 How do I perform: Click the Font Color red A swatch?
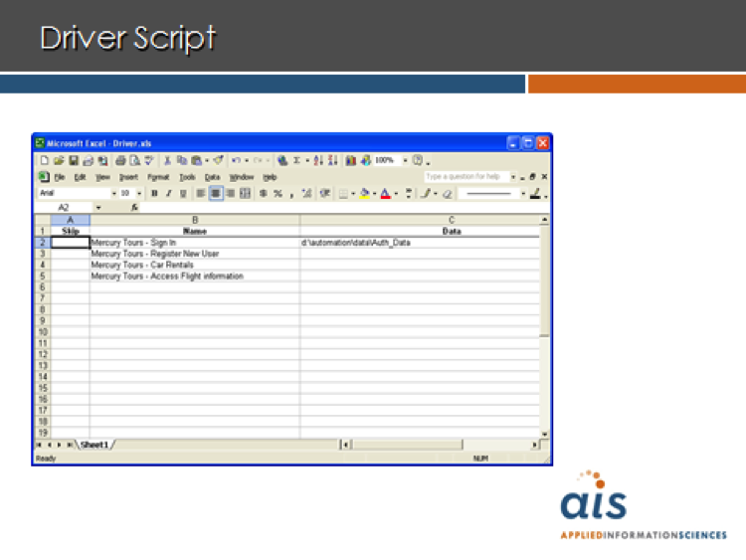(x=384, y=193)
